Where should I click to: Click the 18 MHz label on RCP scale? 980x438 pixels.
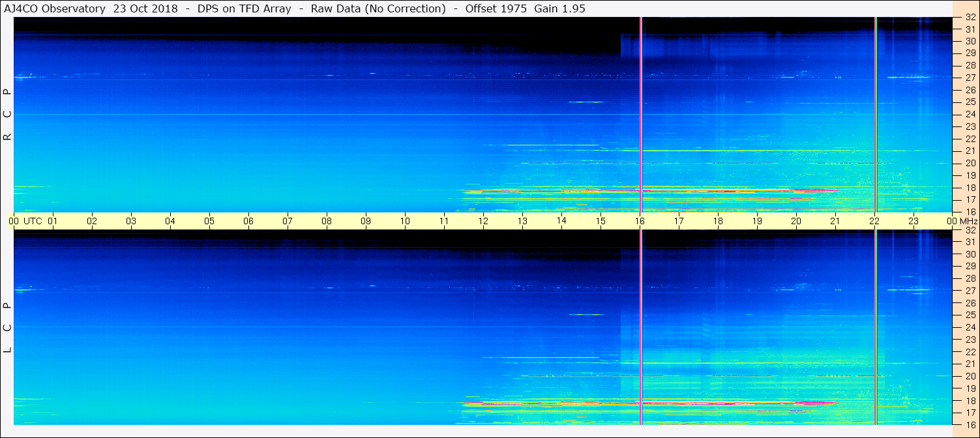970,188
